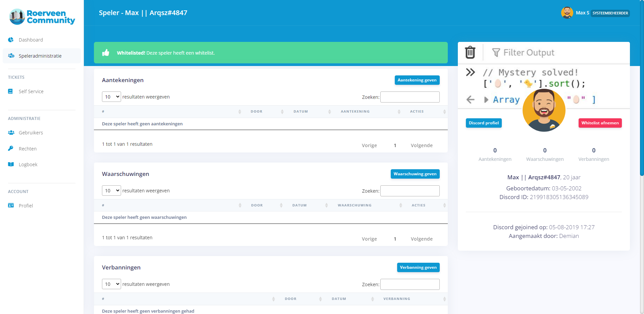Go to Volgende page in Aantekeningen
The image size is (644, 314).
(x=421, y=145)
